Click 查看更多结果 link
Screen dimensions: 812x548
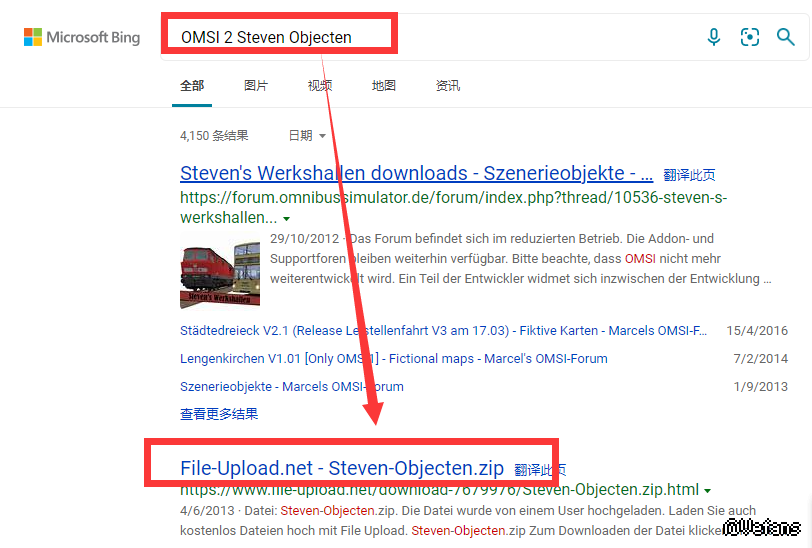(219, 414)
